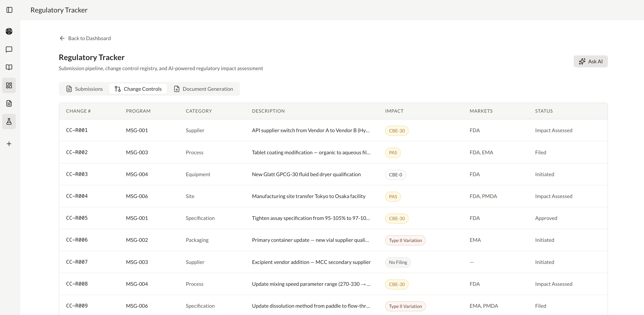Click the DESCRIPTION column header
The height and width of the screenshot is (315, 644).
(x=268, y=111)
